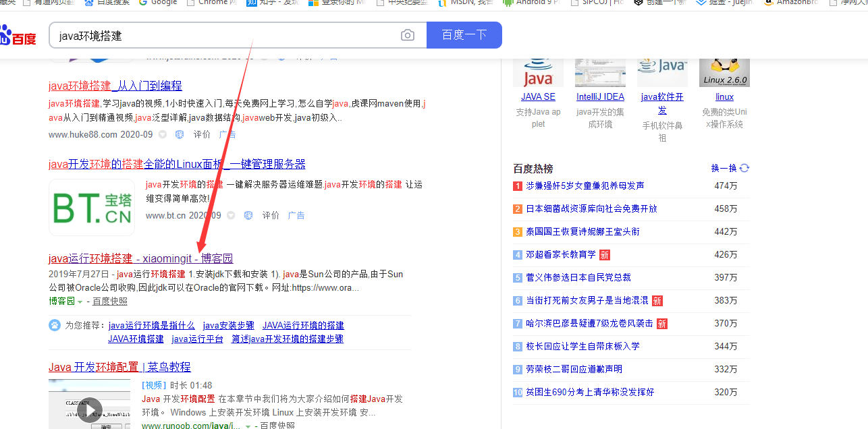Click the camera image-search icon
The height and width of the screenshot is (429, 868).
pos(407,35)
